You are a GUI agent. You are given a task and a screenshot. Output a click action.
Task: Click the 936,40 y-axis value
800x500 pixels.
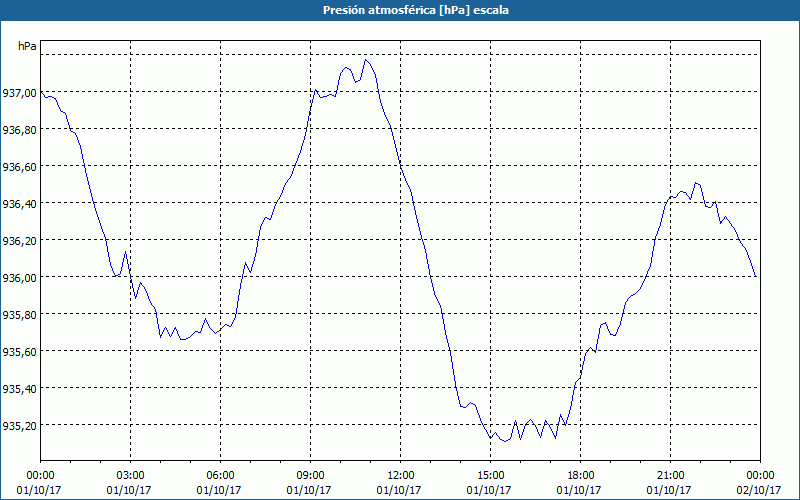pyautogui.click(x=19, y=204)
